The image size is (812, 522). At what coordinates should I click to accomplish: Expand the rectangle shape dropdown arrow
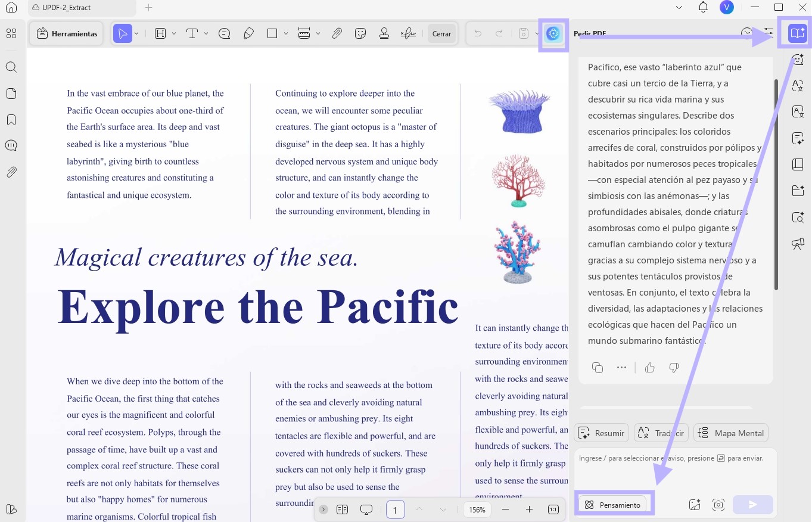pyautogui.click(x=286, y=34)
